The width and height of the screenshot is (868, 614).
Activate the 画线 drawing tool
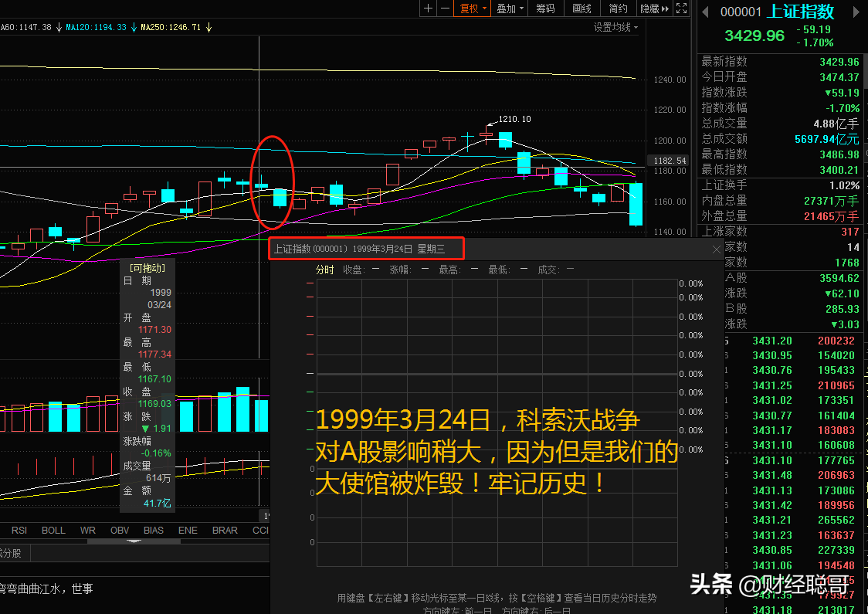click(581, 8)
